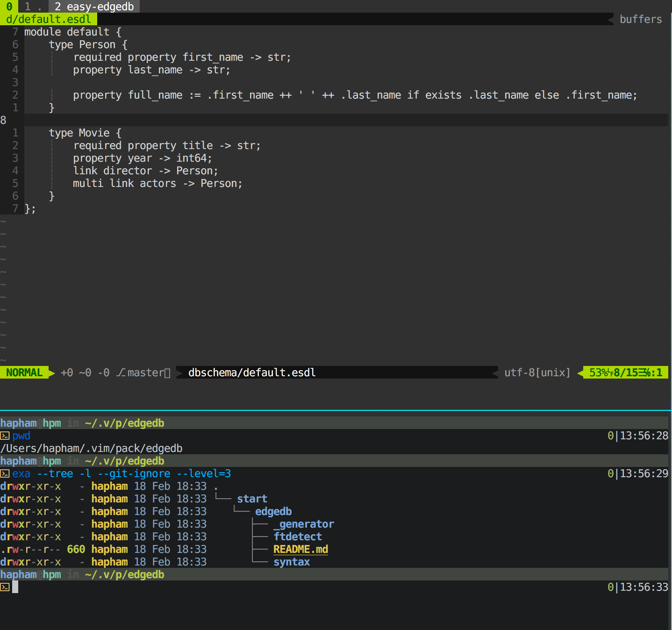This screenshot has width=672, height=630.
Task: Click 'required property title -> str;' line
Action: [x=167, y=145]
